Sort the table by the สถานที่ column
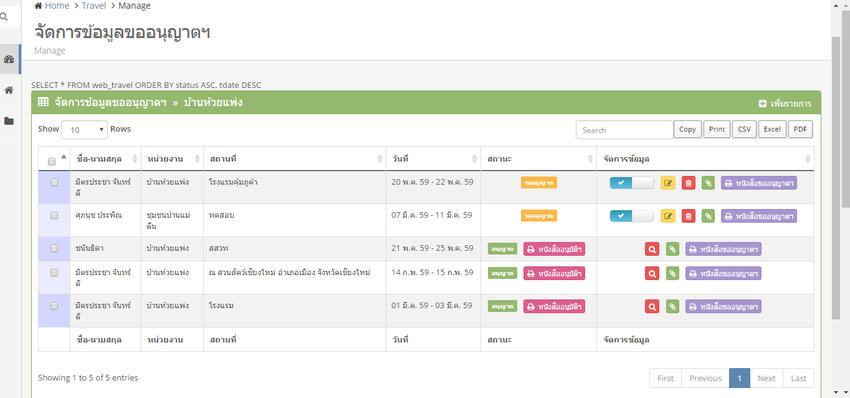The width and height of the screenshot is (850, 398). pyautogui.click(x=295, y=159)
